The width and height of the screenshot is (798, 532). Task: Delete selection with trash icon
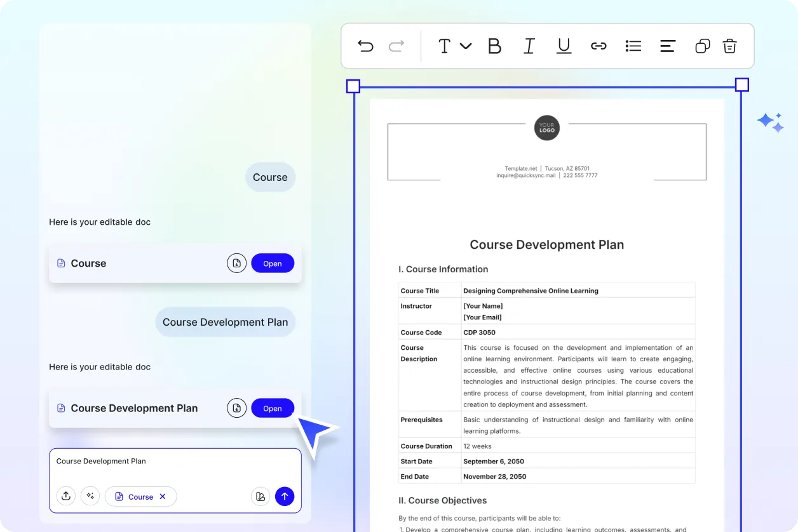point(729,46)
